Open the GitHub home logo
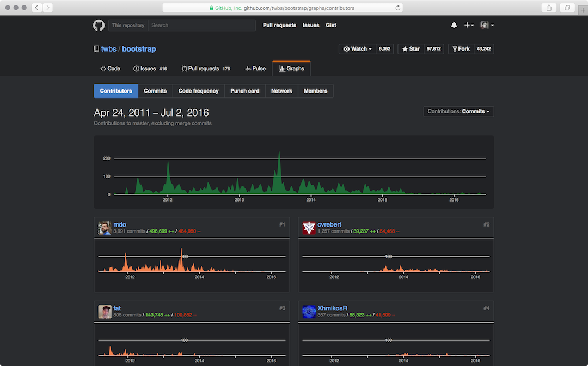This screenshot has width=588, height=366. (x=99, y=25)
